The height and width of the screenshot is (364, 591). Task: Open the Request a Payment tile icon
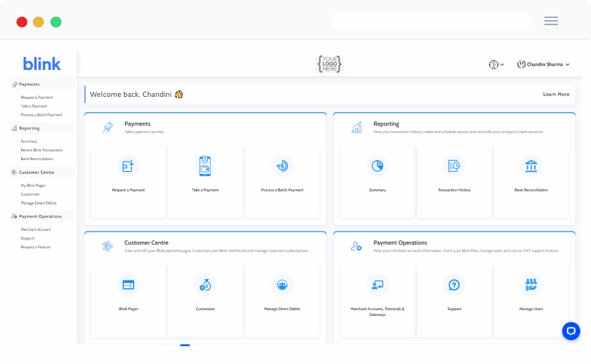tap(128, 166)
